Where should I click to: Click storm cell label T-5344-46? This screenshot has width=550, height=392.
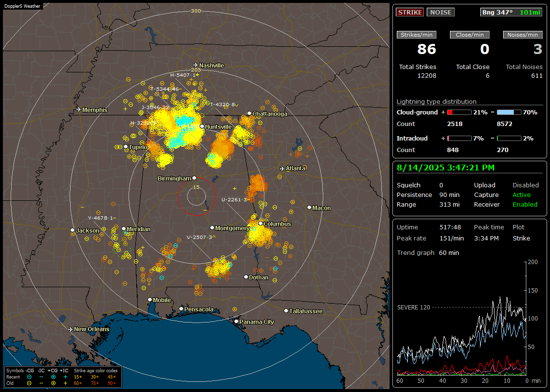coord(165,89)
